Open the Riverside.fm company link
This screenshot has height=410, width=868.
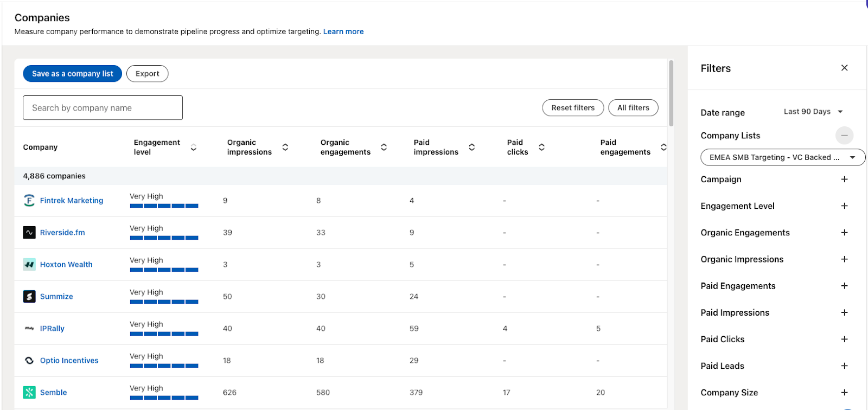click(62, 233)
